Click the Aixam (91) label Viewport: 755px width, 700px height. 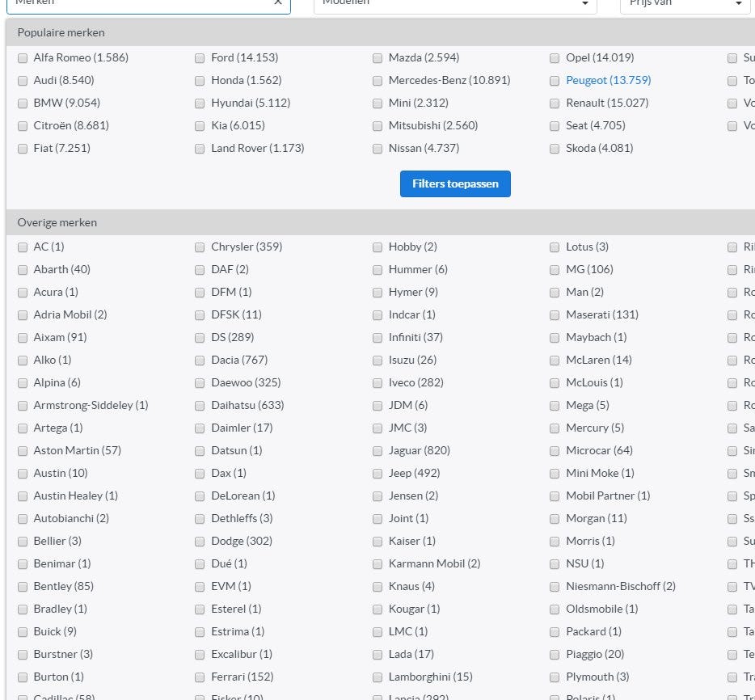tap(60, 338)
